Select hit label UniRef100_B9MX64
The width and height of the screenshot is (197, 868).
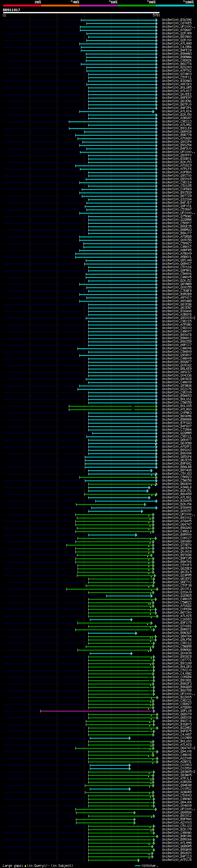coord(176,839)
